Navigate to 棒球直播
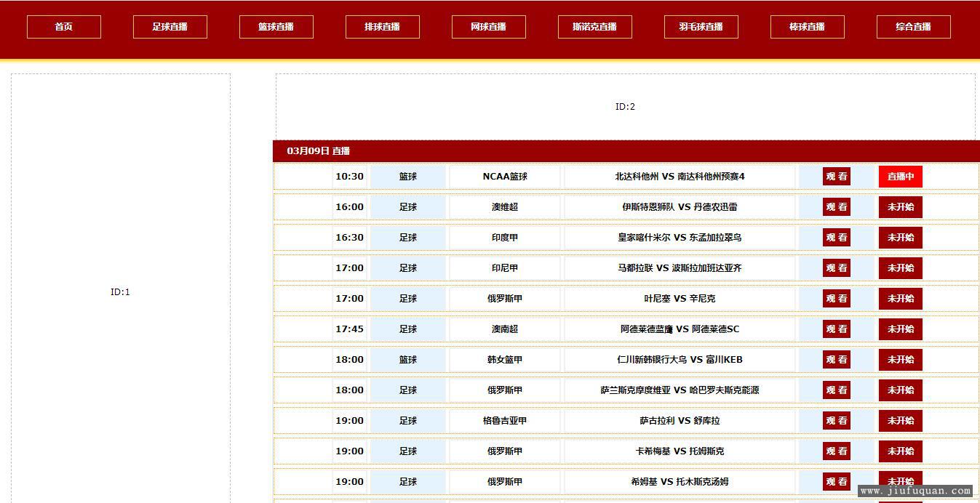Viewport: 980px width, 503px height. coord(808,27)
